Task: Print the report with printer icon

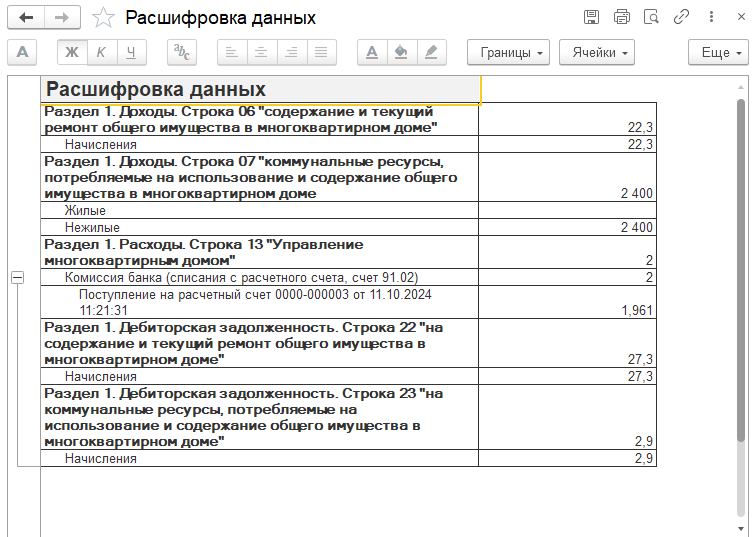Action: (621, 17)
